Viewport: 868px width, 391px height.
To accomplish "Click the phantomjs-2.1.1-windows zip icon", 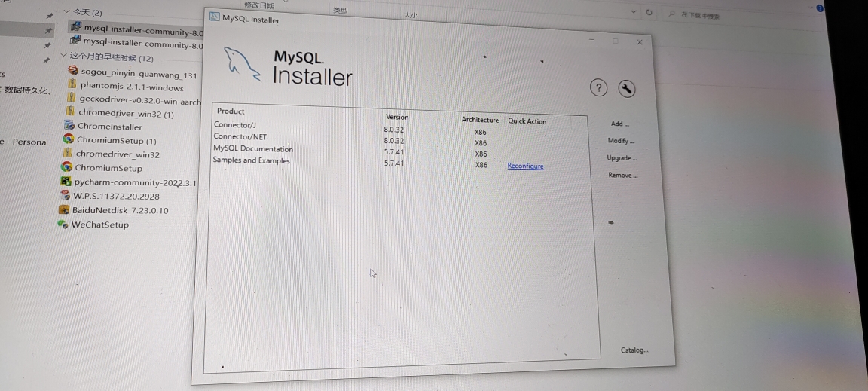I will point(72,84).
